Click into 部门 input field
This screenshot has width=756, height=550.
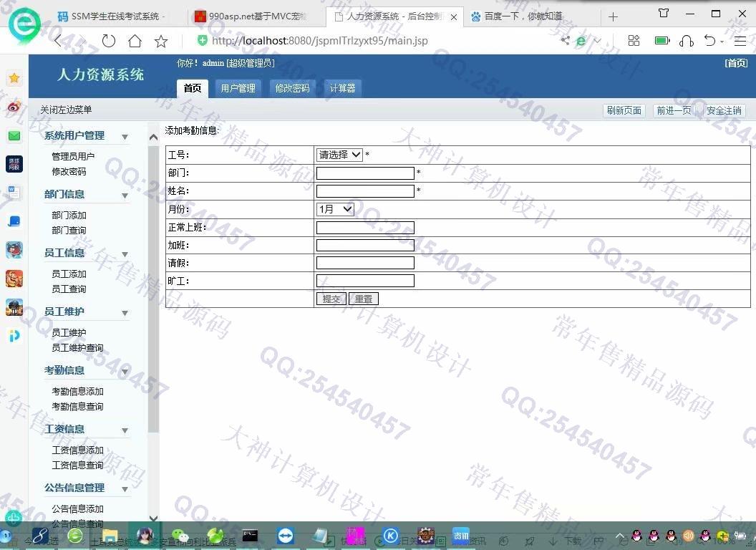tap(365, 173)
